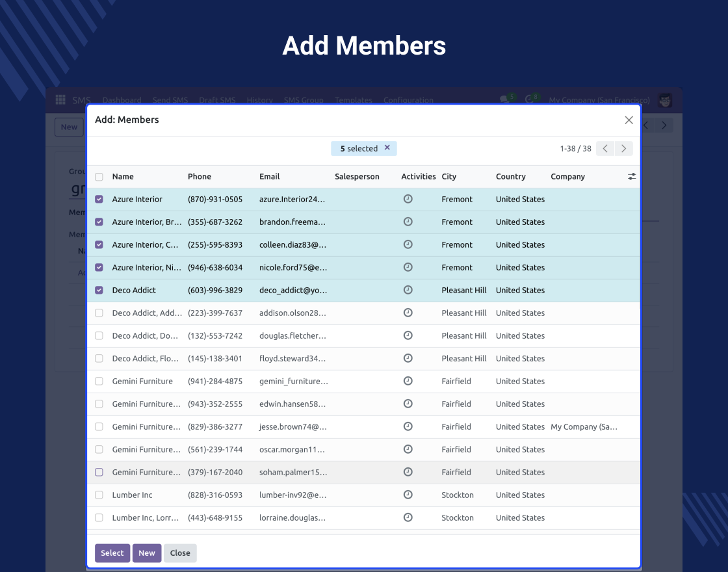Click activity clock icon for Azure Interior row
The image size is (728, 572).
click(x=408, y=199)
